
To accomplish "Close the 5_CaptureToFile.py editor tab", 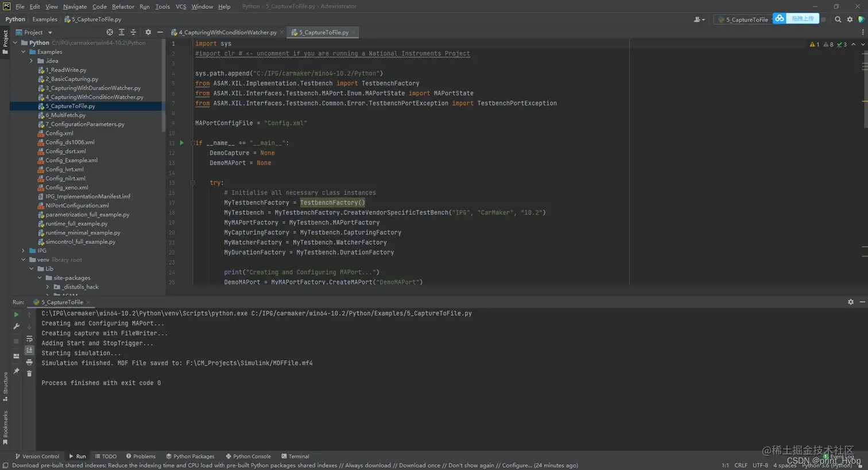I will pyautogui.click(x=354, y=32).
